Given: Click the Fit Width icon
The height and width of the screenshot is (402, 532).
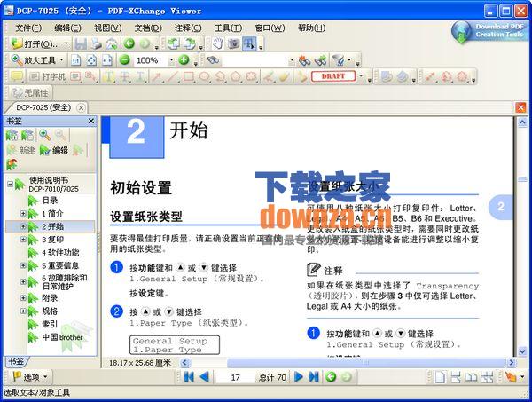Looking at the screenshot, I should [107, 60].
